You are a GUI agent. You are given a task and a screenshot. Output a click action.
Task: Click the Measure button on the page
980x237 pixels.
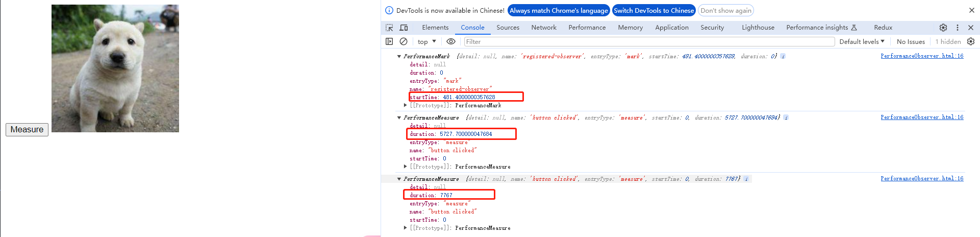pyautogui.click(x=27, y=130)
